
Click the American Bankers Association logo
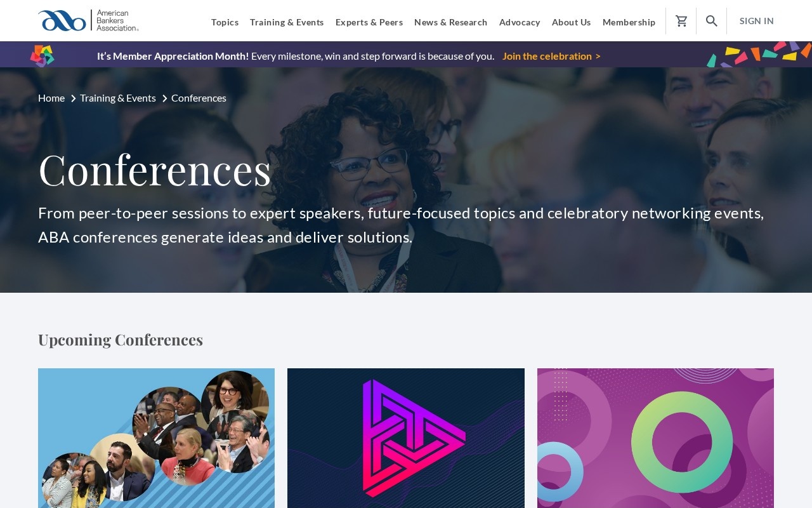88,20
